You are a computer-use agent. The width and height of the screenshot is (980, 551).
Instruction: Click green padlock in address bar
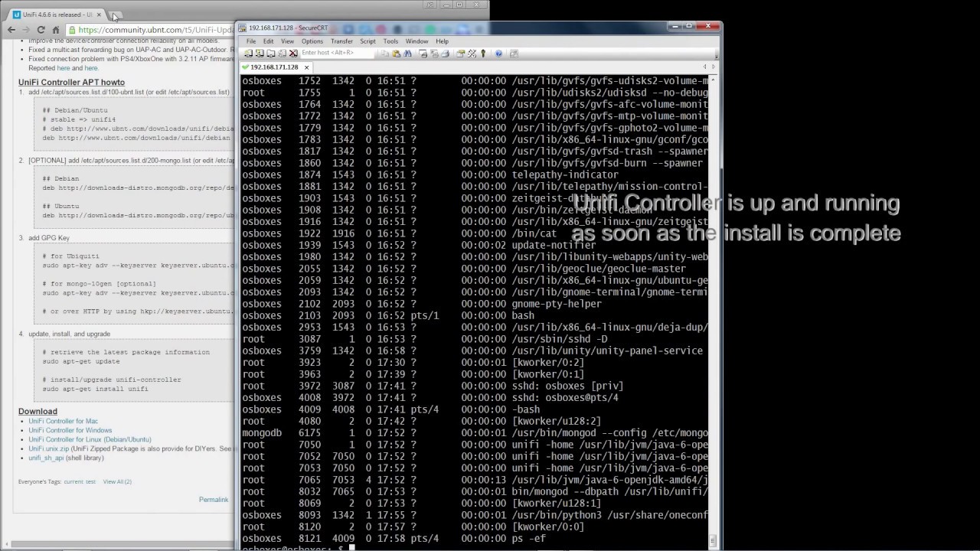71,30
